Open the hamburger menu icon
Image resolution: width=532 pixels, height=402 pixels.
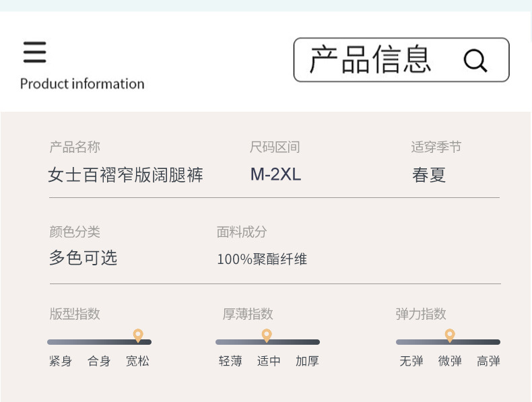[35, 52]
